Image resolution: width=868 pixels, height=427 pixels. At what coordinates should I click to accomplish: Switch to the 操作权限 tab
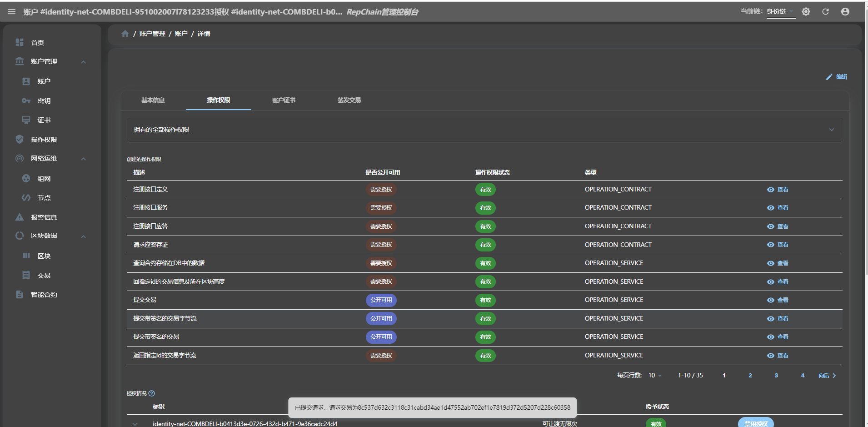(219, 100)
